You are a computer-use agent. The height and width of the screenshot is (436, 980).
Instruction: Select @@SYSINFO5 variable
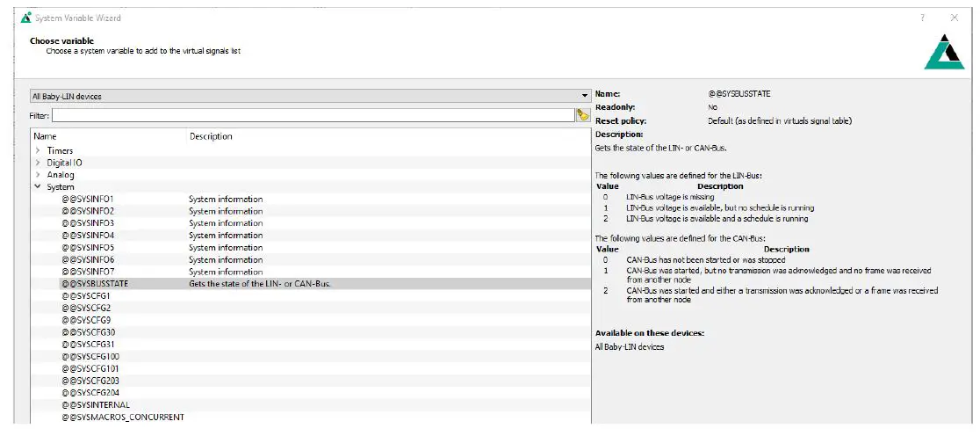88,248
